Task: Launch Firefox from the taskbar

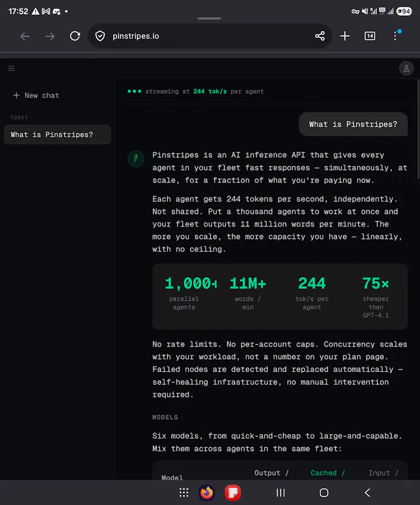Action: [x=207, y=492]
